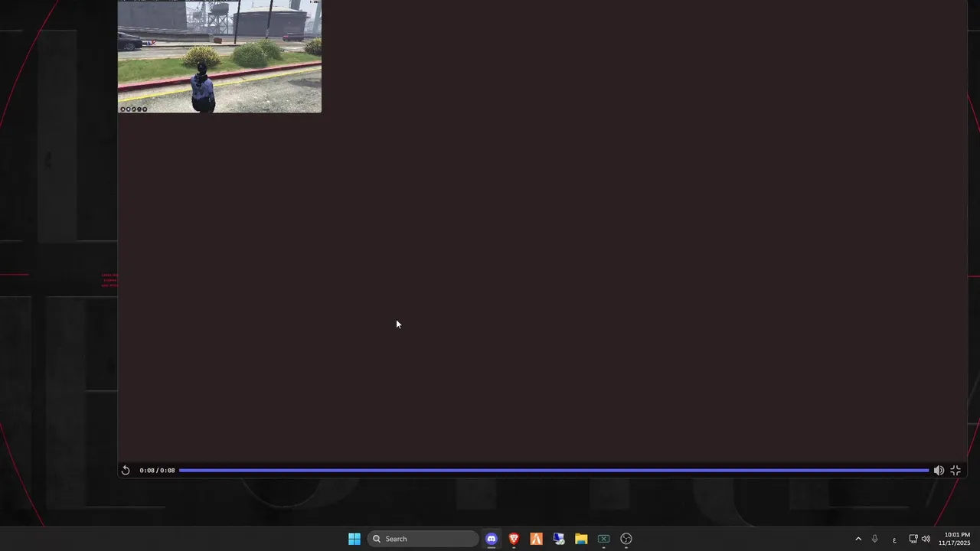
Task: Launch Brave browser from the taskbar
Action: (514, 539)
